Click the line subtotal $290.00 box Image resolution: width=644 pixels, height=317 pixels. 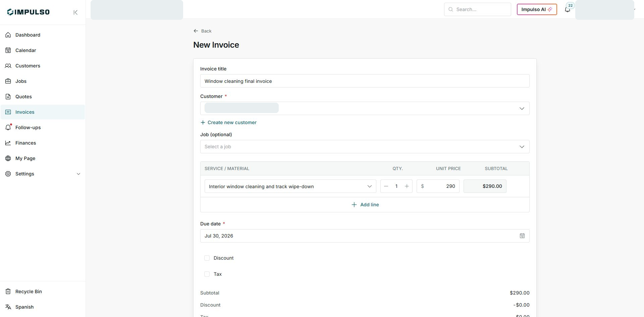tap(485, 186)
